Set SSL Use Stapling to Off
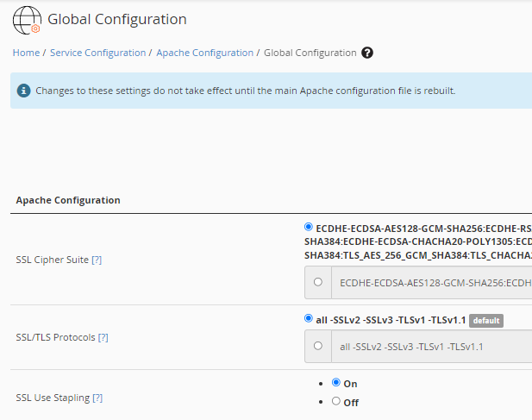Viewport: 532px width, 420px height. [336, 402]
